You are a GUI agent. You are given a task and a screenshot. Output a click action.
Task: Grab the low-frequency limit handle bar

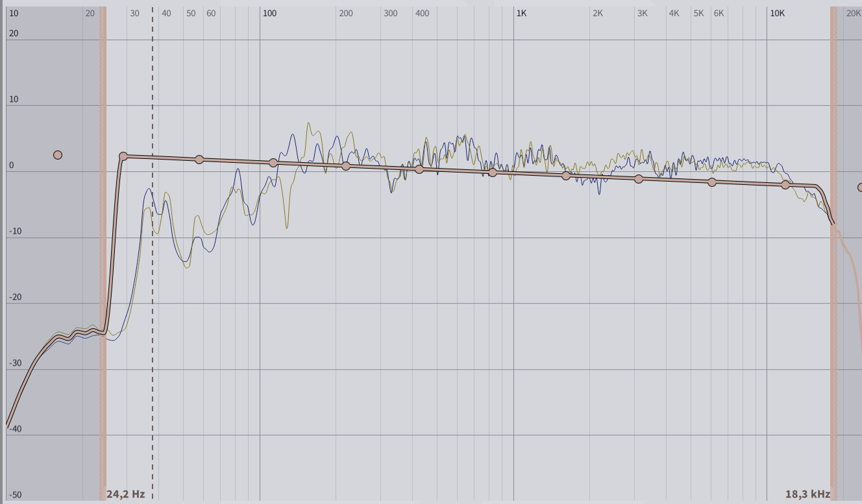[103, 259]
